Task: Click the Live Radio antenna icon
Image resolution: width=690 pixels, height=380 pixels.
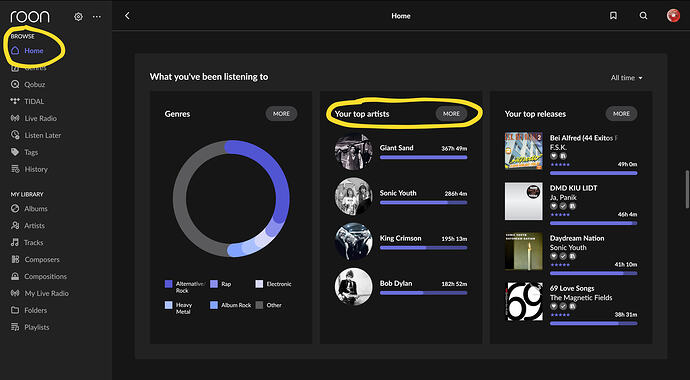Action: (15, 118)
